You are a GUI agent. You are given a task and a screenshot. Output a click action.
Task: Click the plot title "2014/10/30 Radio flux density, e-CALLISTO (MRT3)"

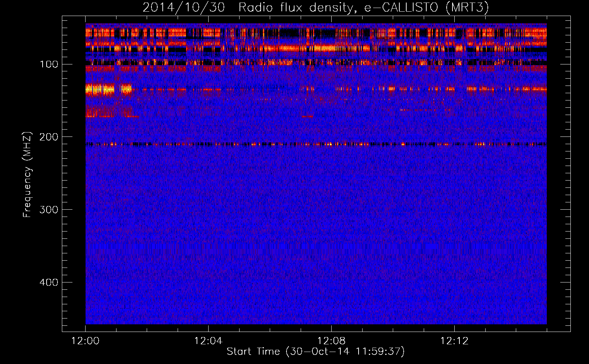[316, 8]
